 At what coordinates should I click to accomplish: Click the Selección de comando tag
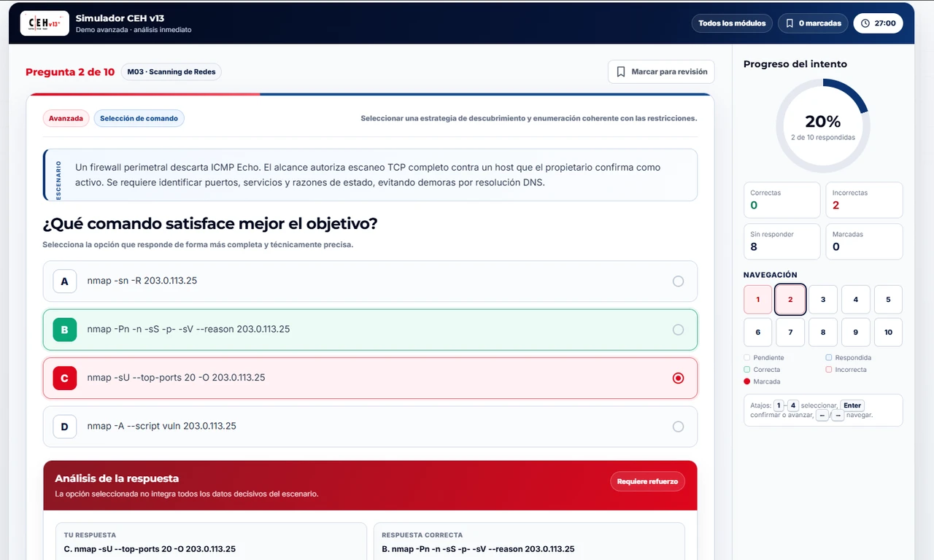pyautogui.click(x=139, y=118)
